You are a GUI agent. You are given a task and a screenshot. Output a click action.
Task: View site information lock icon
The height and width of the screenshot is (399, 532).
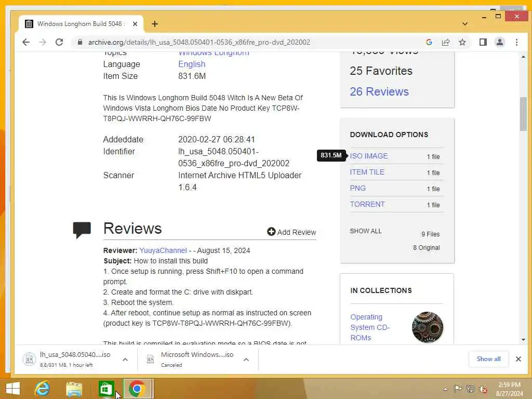pos(79,42)
